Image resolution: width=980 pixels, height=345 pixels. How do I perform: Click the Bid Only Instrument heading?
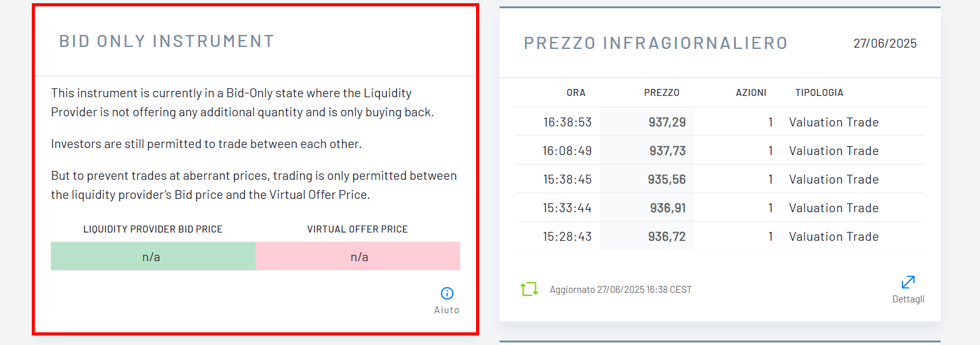(x=167, y=41)
